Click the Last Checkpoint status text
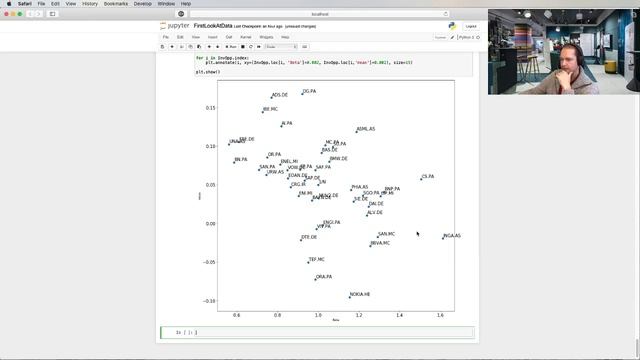The height and width of the screenshot is (360, 640). 258,26
